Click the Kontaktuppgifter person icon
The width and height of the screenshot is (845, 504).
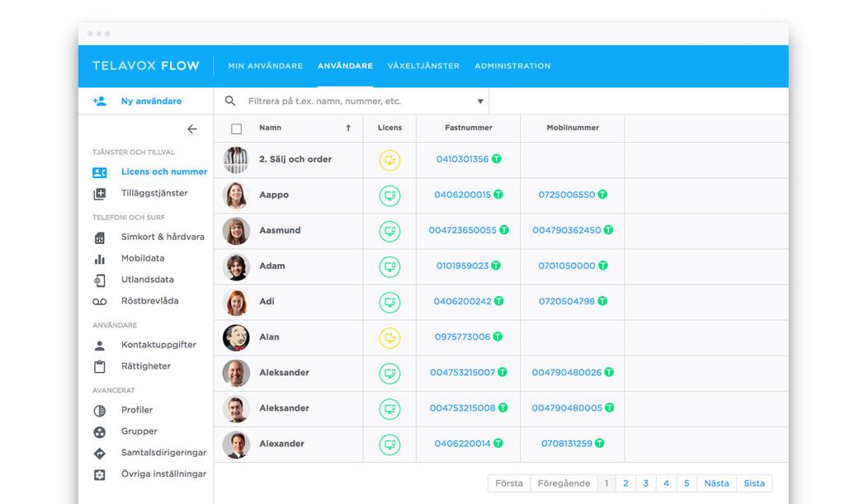coord(100,345)
